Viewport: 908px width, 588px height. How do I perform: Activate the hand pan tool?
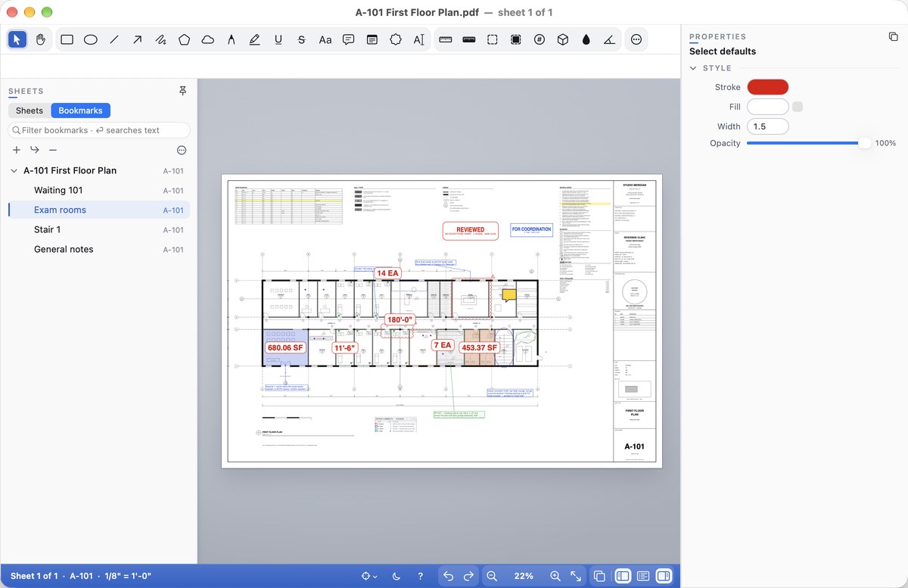[x=41, y=39]
